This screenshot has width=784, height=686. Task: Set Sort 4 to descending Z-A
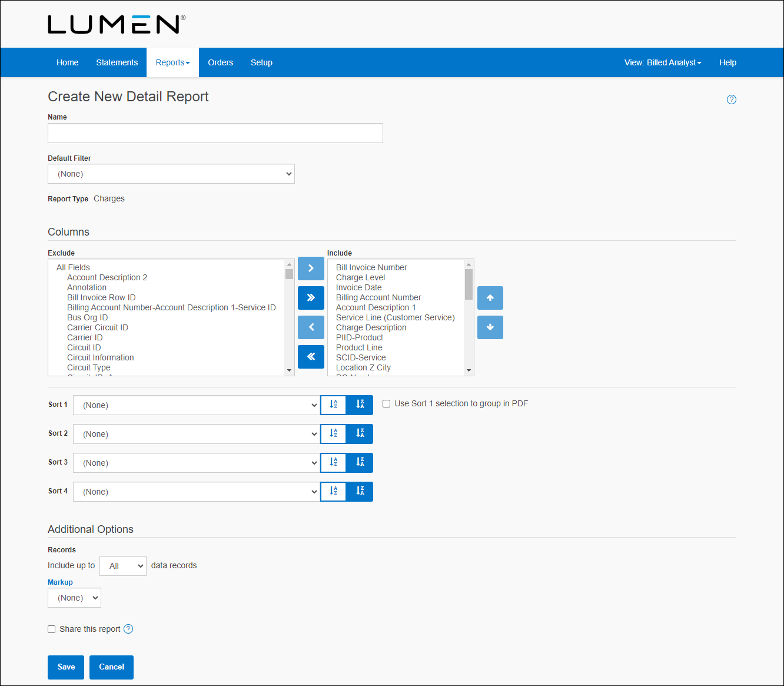(360, 491)
